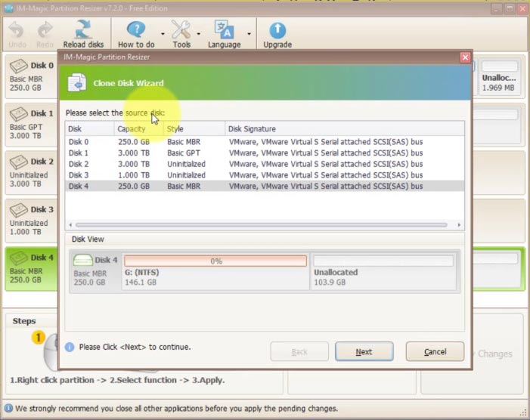This screenshot has height=420, width=530.
Task: Expand the Tools dropdown arrow
Action: click(x=199, y=34)
